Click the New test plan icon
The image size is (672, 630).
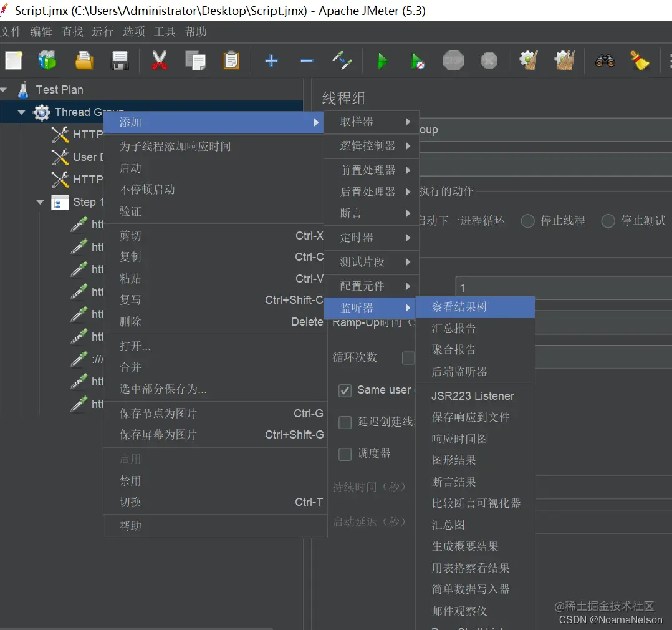[x=14, y=61]
